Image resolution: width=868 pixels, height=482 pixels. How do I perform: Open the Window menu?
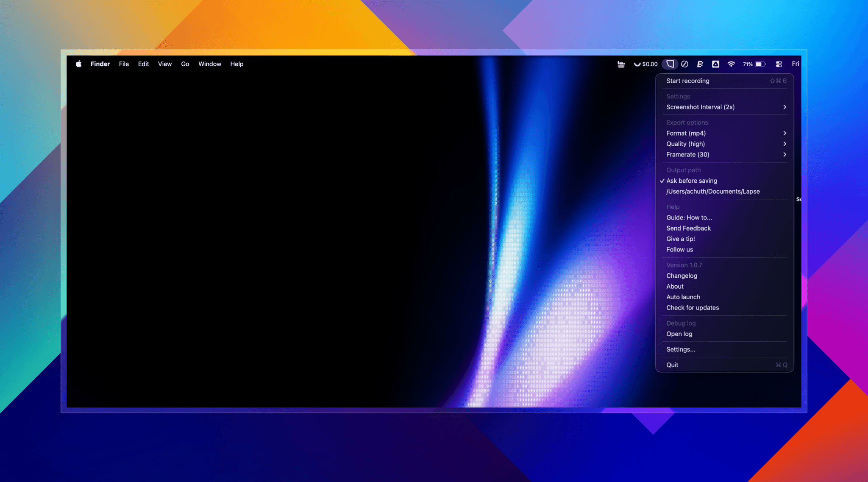[210, 64]
